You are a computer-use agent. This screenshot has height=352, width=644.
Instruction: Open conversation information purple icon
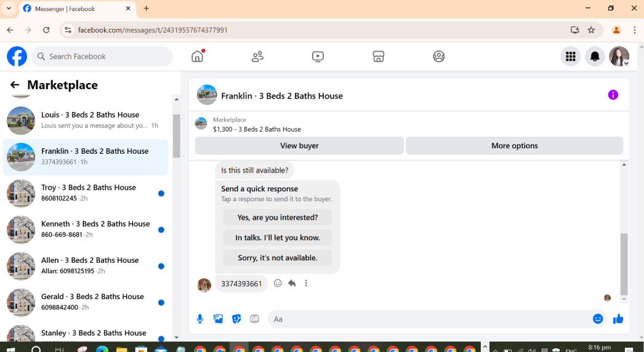tap(613, 95)
